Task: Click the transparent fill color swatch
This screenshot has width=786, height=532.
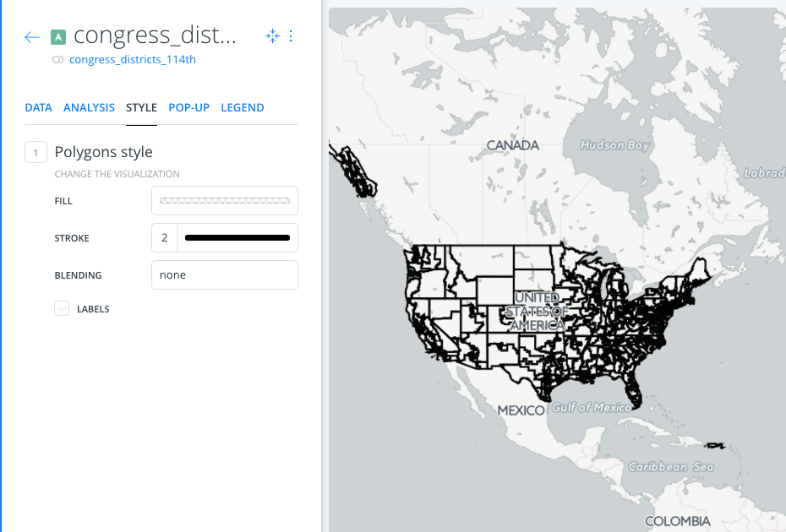Action: (225, 200)
